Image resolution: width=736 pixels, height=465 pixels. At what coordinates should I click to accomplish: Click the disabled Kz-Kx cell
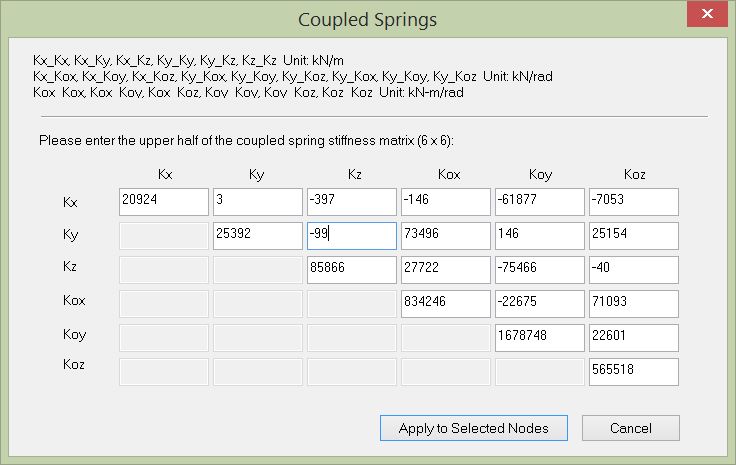[164, 270]
